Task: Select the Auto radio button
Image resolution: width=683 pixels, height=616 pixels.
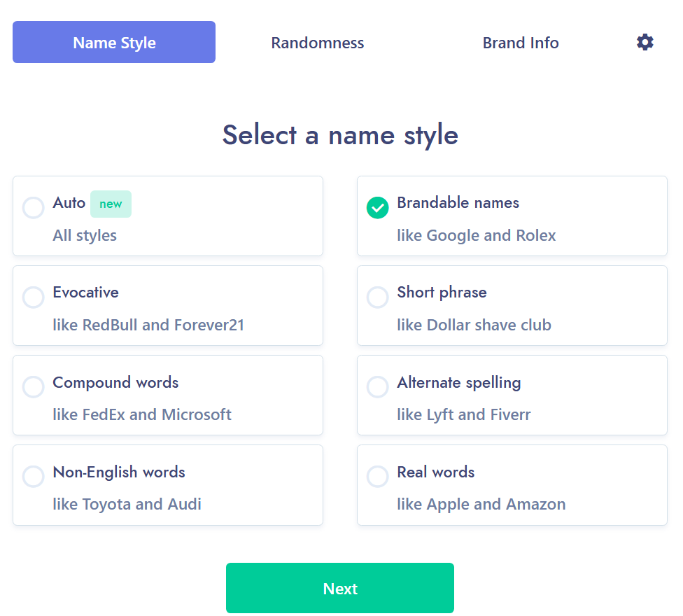Action: (x=34, y=208)
